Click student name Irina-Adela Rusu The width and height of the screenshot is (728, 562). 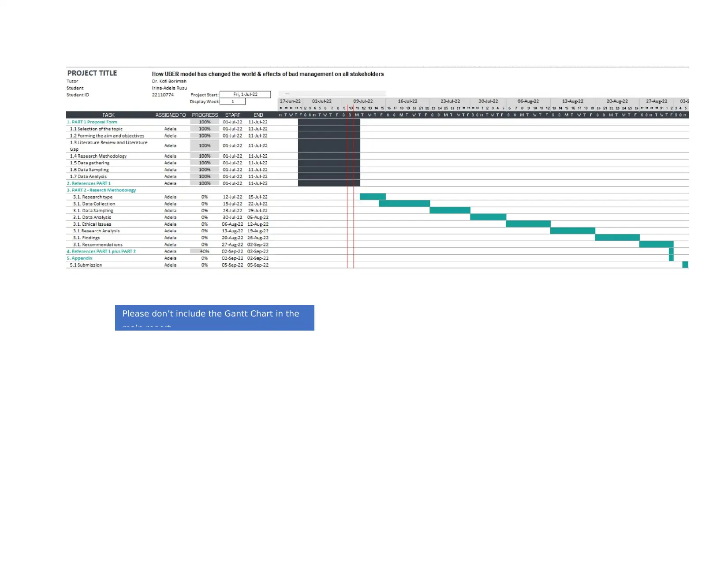[x=169, y=88]
